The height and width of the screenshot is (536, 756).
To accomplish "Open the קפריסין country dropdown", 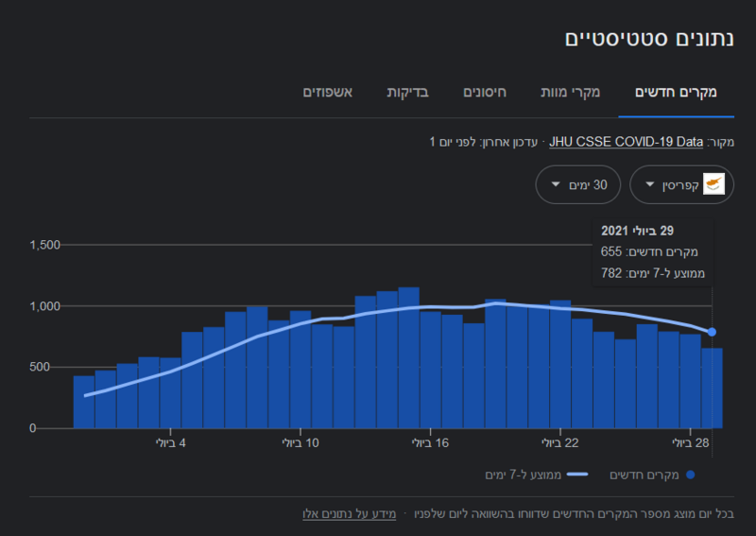I will pyautogui.click(x=681, y=184).
